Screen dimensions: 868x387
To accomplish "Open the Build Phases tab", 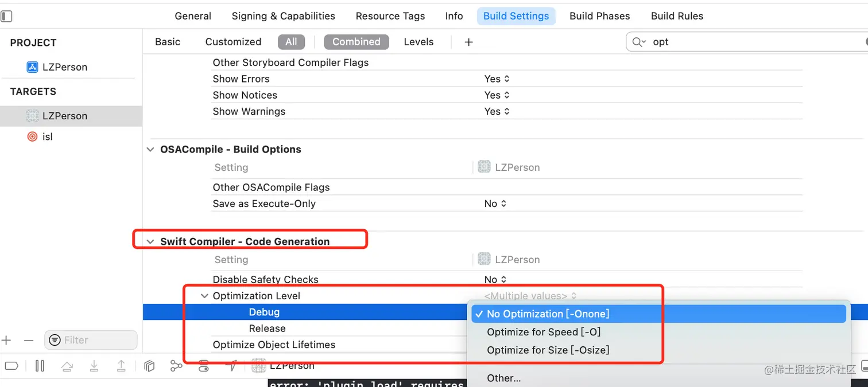I will coord(599,16).
